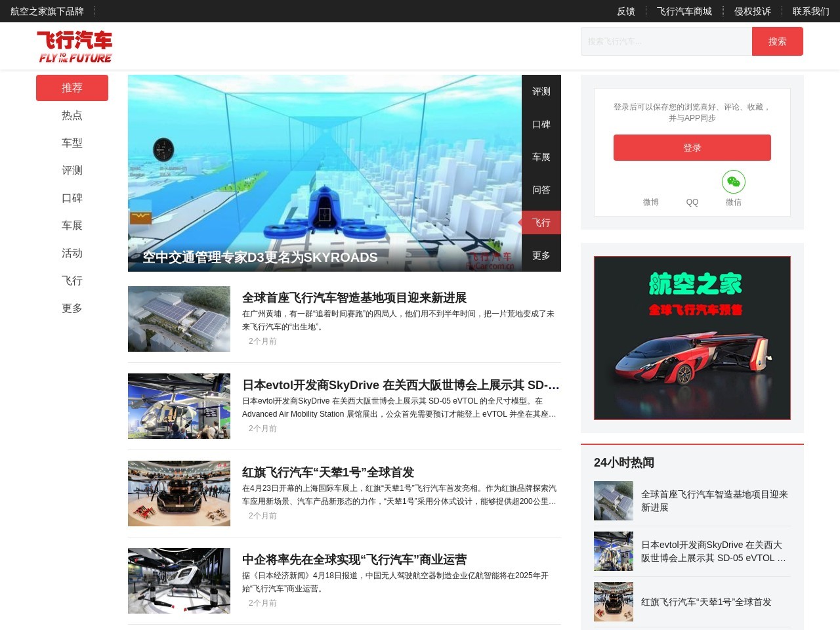Open 飞行汽车商城 in top bar
The width and height of the screenshot is (840, 630).
[684, 11]
